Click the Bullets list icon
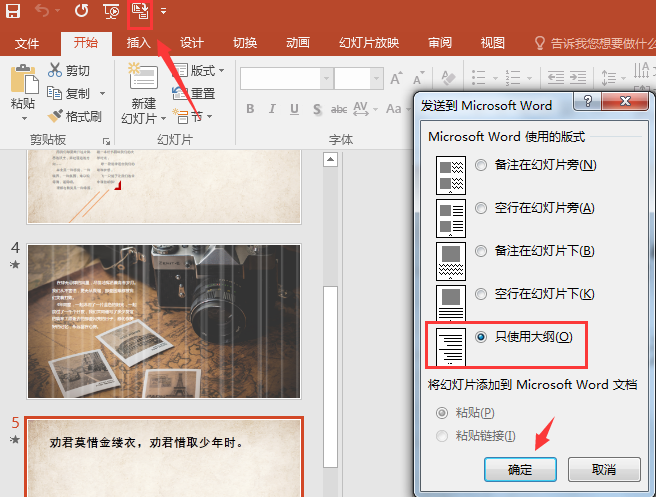The image size is (656, 497). pyautogui.click(x=478, y=78)
